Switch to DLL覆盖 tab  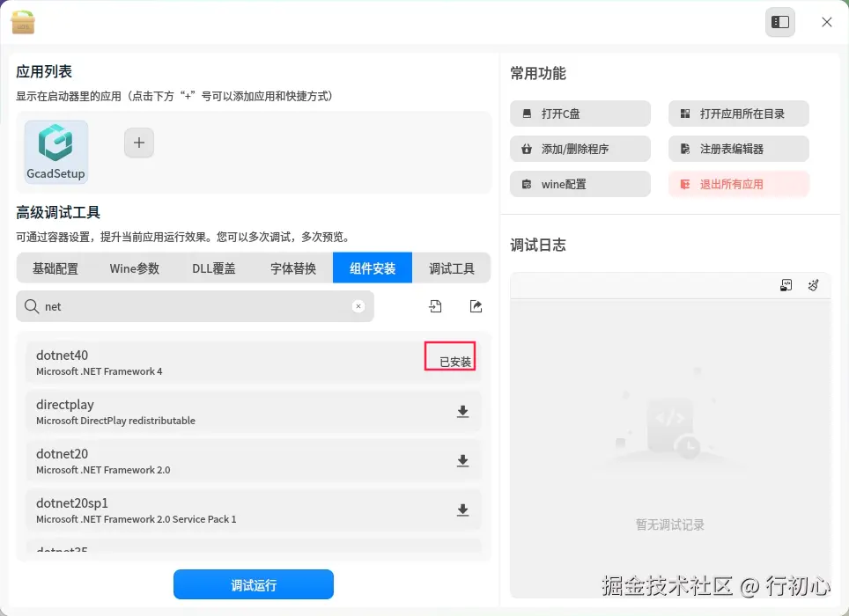pyautogui.click(x=214, y=268)
